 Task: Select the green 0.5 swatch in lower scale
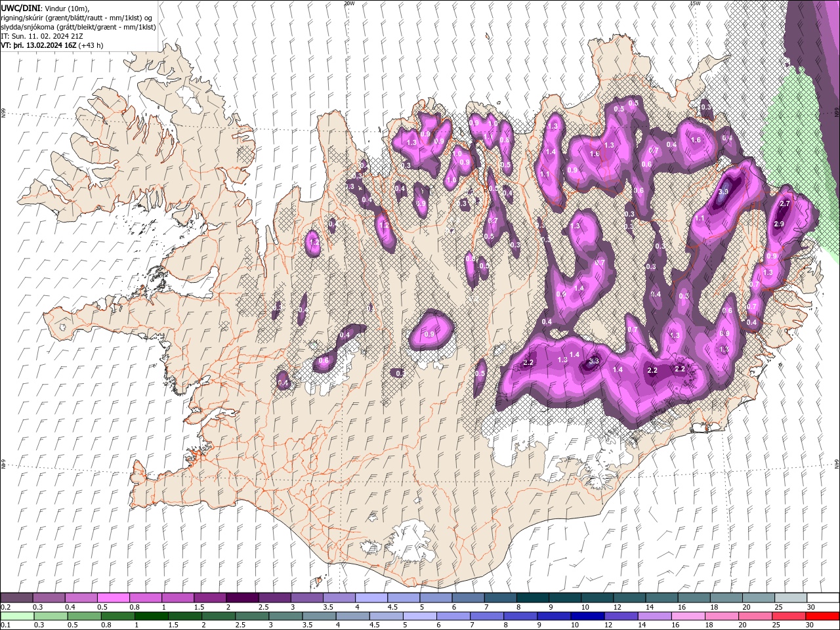coord(85,616)
